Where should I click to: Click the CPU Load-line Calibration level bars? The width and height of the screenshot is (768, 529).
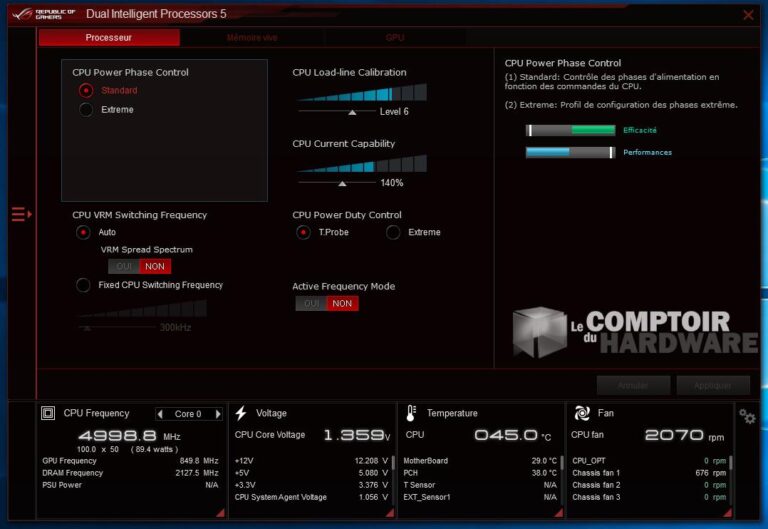click(361, 93)
